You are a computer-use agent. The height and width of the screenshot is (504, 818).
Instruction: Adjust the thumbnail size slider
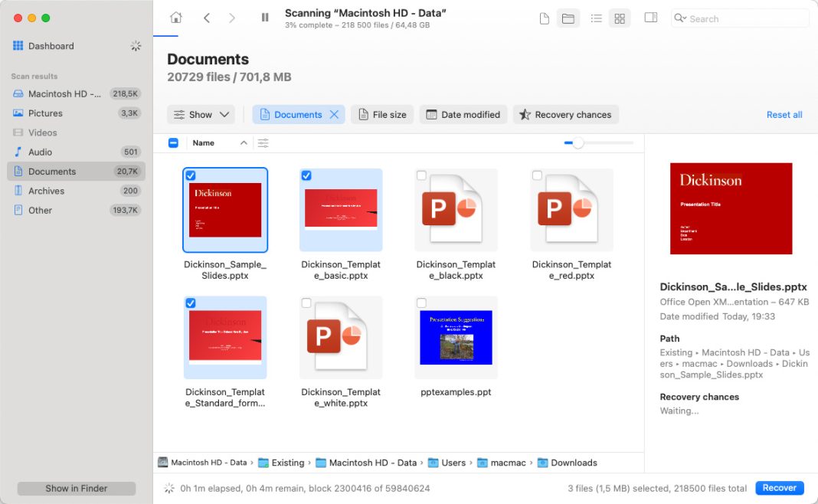(578, 142)
